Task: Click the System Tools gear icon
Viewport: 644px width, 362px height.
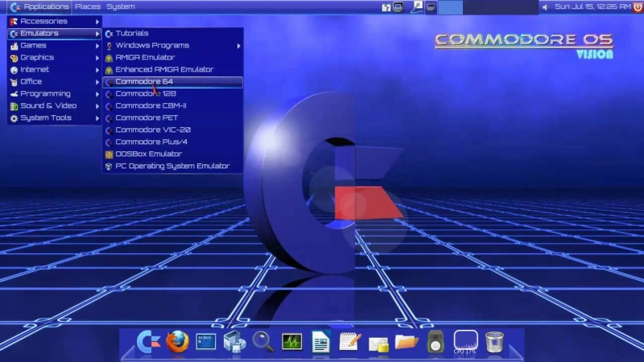Action: click(x=14, y=118)
